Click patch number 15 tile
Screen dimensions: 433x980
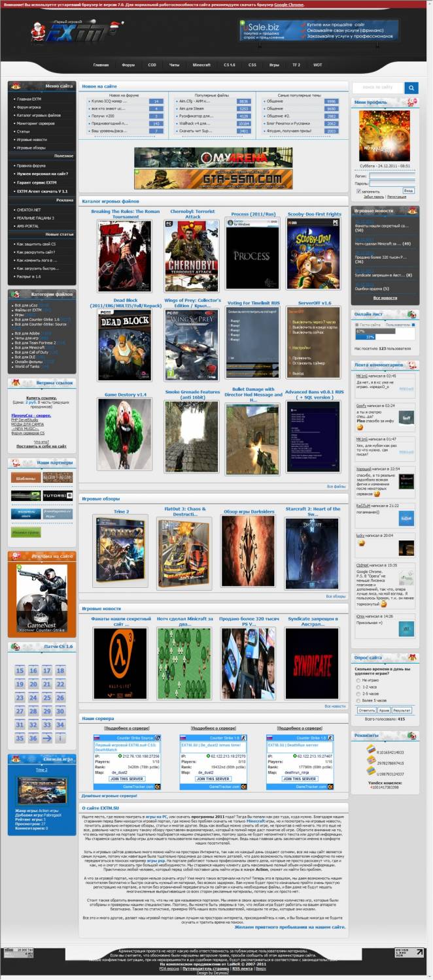pyautogui.click(x=20, y=671)
